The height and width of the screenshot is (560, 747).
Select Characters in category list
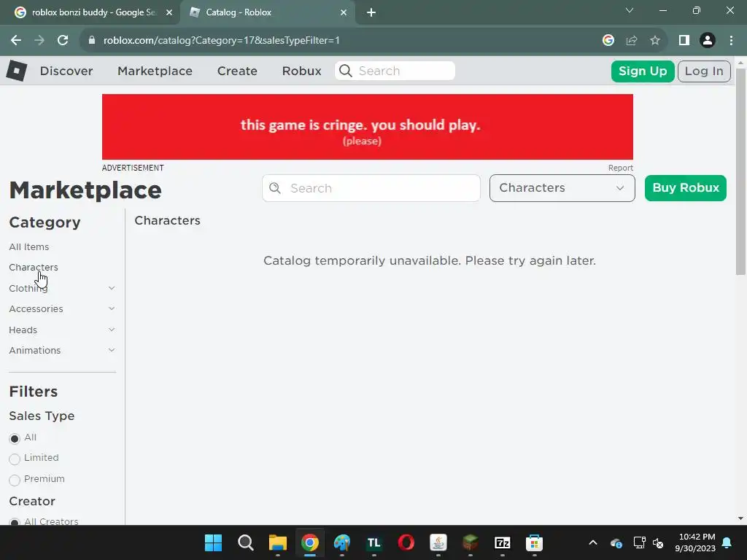pos(34,267)
